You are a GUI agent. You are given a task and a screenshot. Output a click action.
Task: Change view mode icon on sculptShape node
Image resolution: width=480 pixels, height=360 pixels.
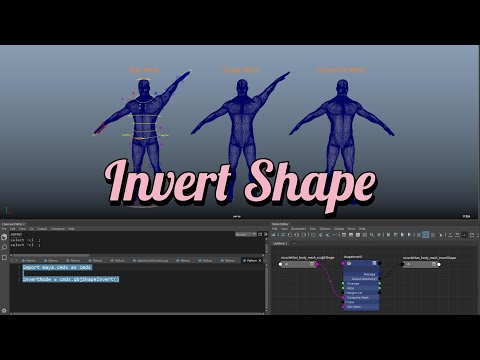click(312, 264)
